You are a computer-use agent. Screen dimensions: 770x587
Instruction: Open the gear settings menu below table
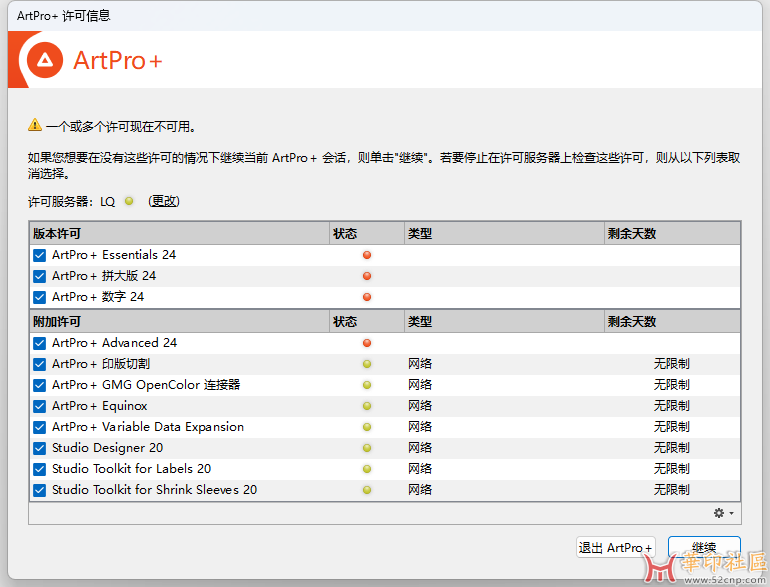click(x=723, y=513)
